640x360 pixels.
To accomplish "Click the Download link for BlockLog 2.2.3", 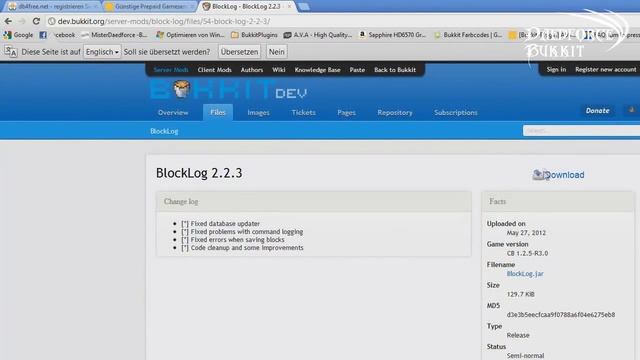I will tap(564, 175).
